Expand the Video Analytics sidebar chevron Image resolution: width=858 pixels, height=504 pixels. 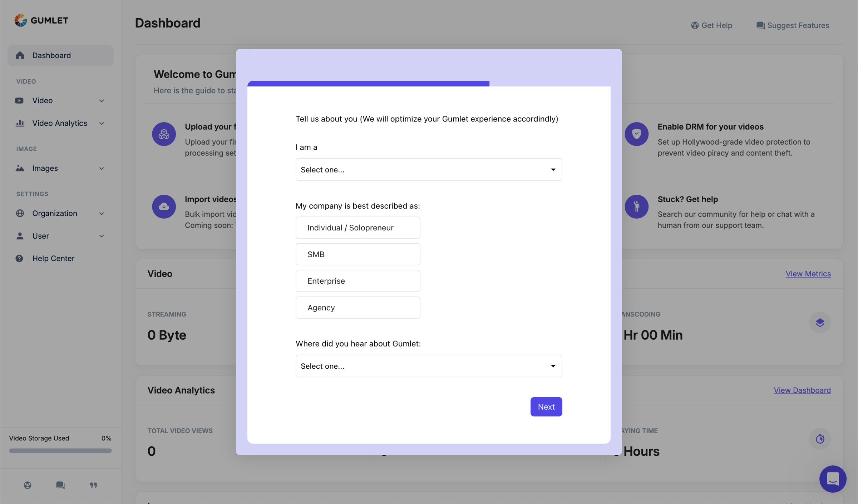point(102,123)
